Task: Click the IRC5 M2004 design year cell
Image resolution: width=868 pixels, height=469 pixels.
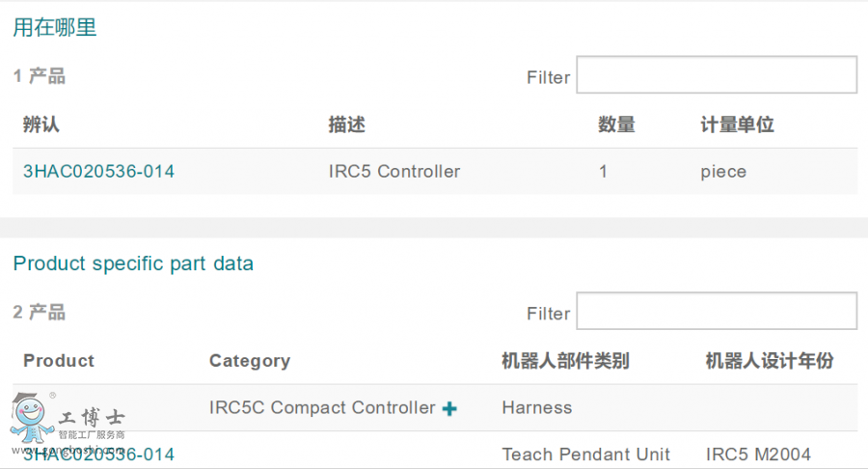Action: click(758, 455)
